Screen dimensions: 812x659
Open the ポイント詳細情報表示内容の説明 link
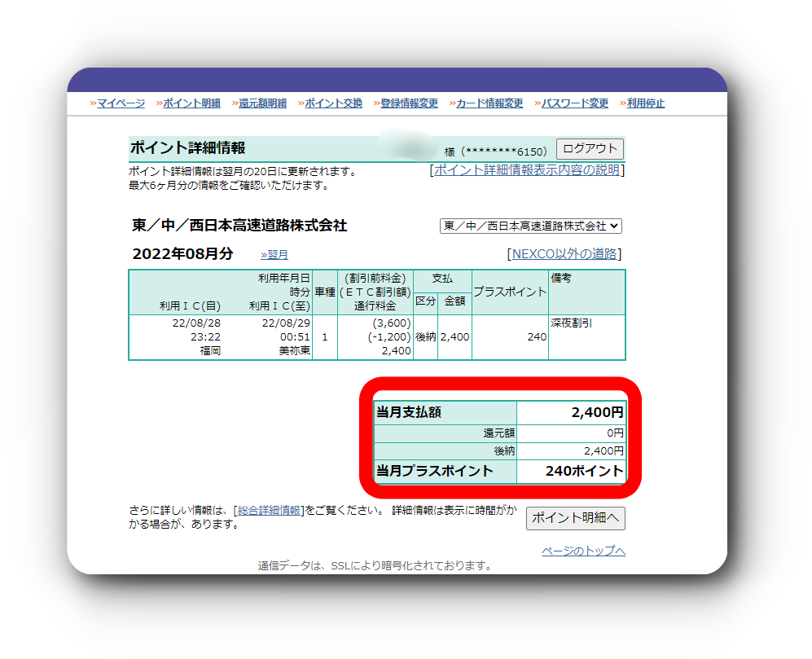tap(527, 170)
